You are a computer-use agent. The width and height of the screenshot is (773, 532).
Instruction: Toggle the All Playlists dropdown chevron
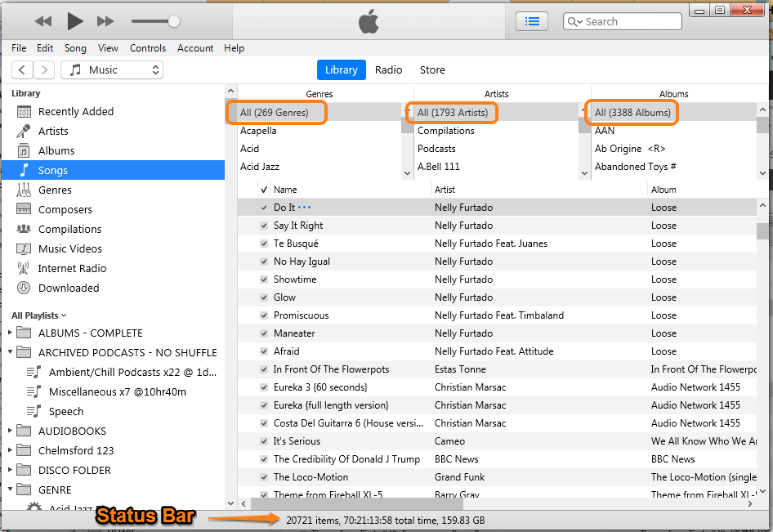(x=64, y=315)
